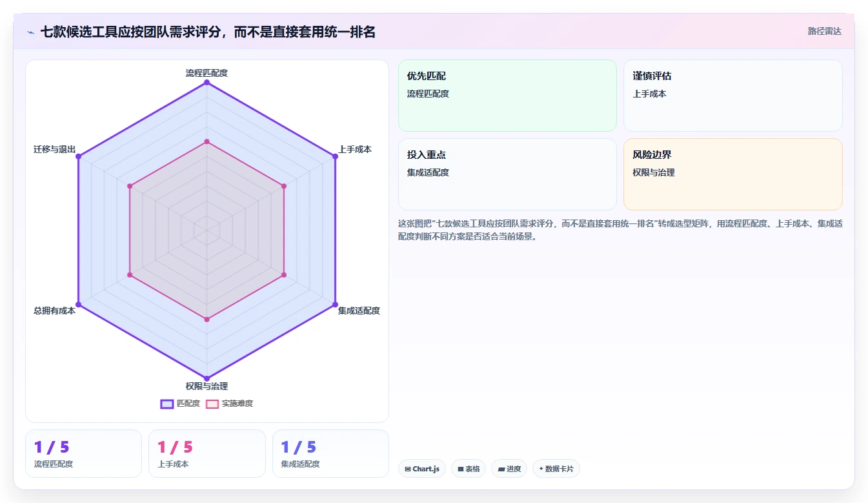Click the 集成适配度 label beside the radar chart
This screenshot has height=503, width=868.
point(359,311)
